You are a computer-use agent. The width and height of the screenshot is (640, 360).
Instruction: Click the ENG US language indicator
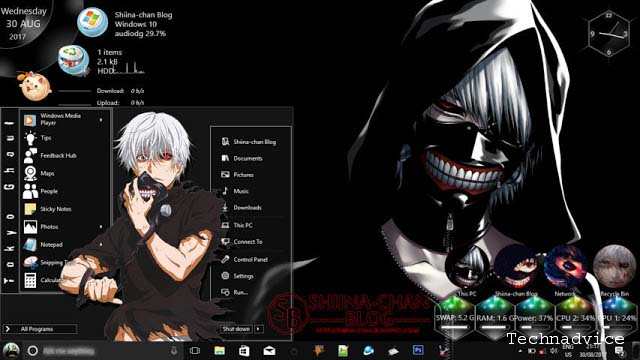(568, 351)
